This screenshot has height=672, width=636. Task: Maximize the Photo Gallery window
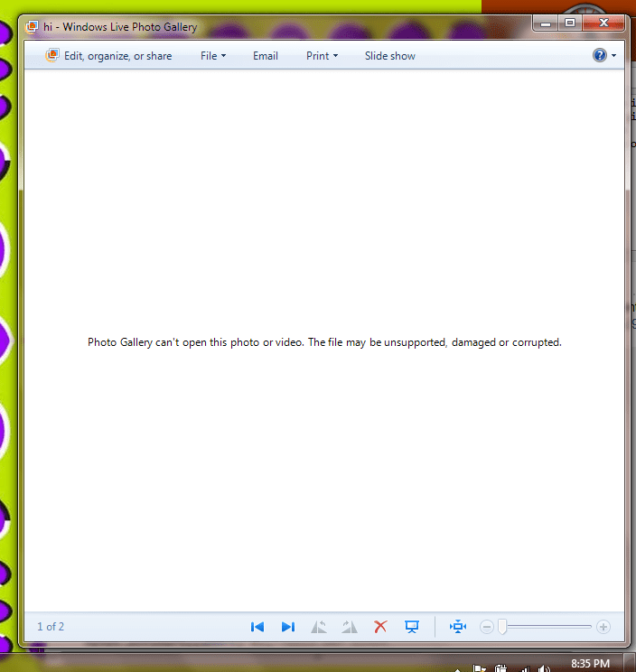tap(569, 23)
